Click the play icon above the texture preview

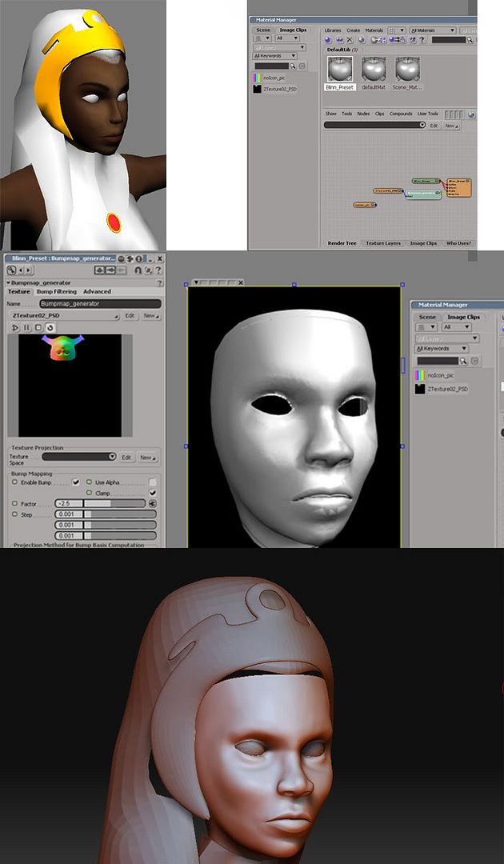click(x=15, y=327)
